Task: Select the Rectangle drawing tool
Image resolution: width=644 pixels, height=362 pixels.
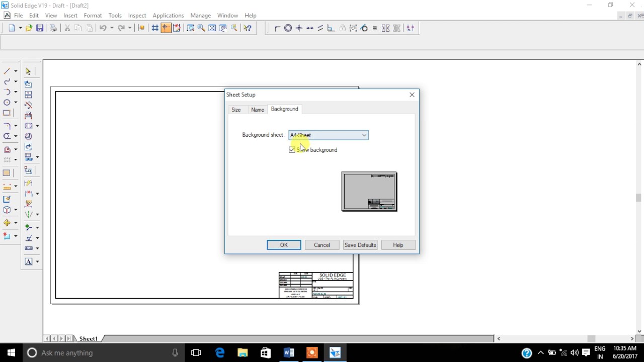Action: click(x=7, y=113)
